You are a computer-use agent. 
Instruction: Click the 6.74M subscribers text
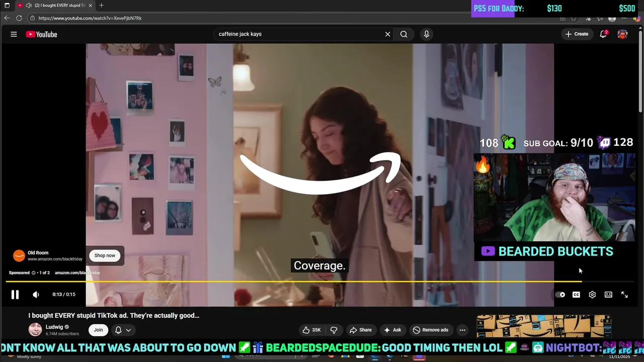[62, 334]
